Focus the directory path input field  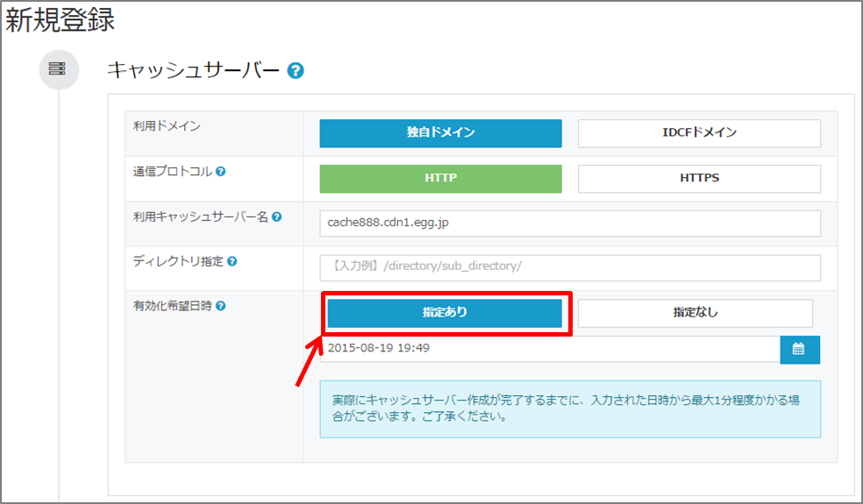coord(570,267)
